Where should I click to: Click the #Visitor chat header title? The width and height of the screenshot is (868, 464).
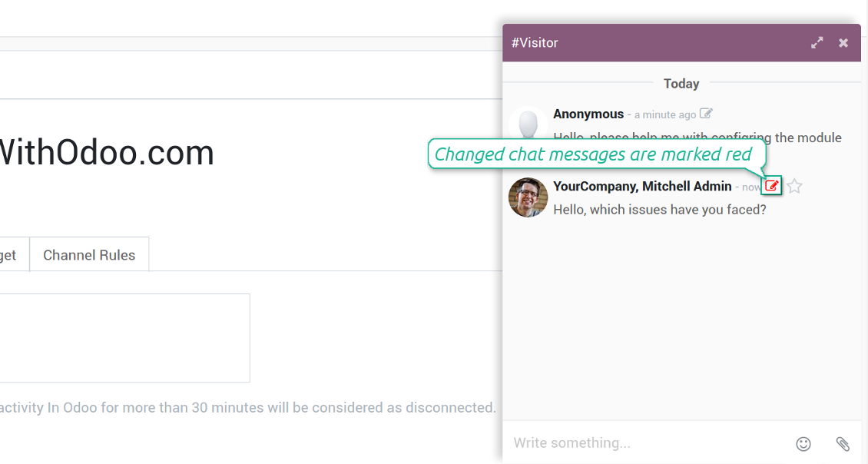coord(535,42)
